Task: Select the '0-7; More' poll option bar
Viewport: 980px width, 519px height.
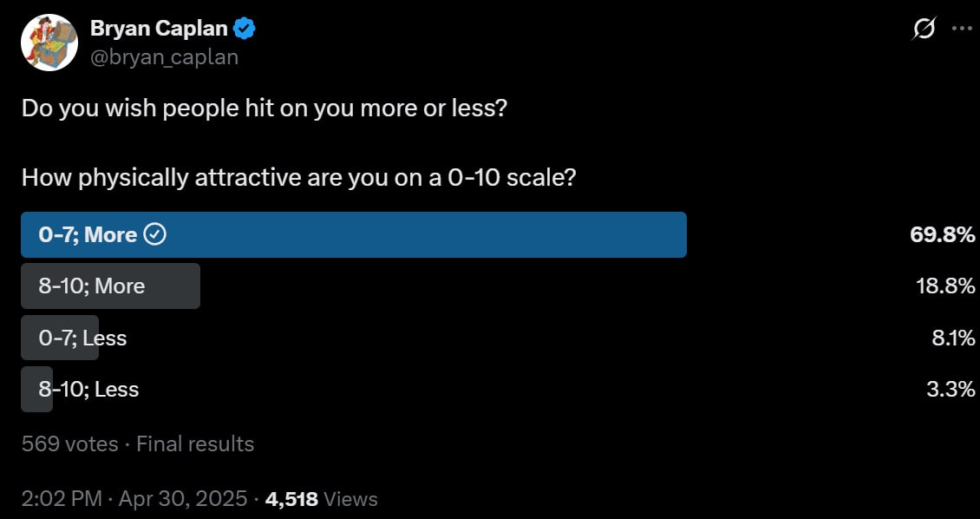Action: (x=354, y=234)
